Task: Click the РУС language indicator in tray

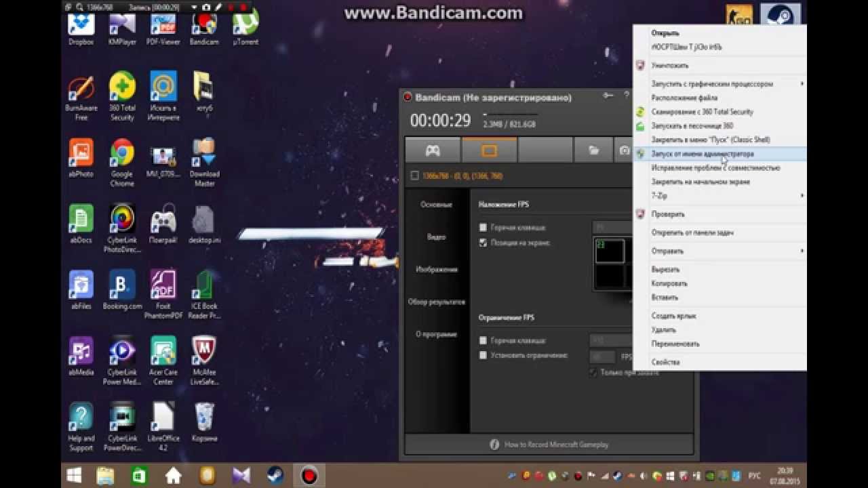Action: pos(754,475)
